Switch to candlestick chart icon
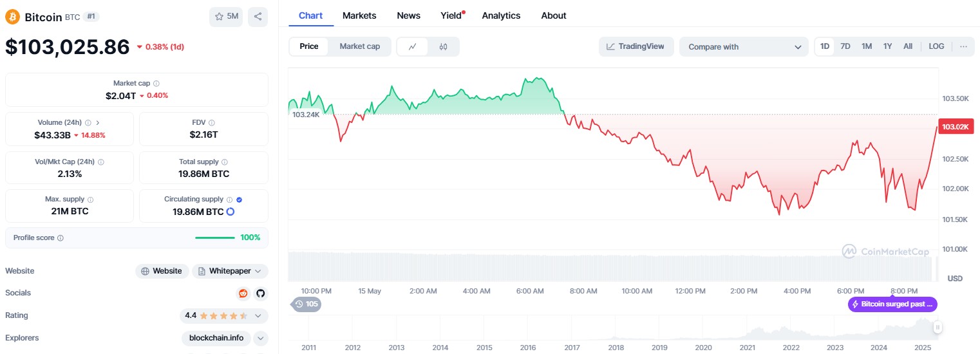 coord(443,46)
